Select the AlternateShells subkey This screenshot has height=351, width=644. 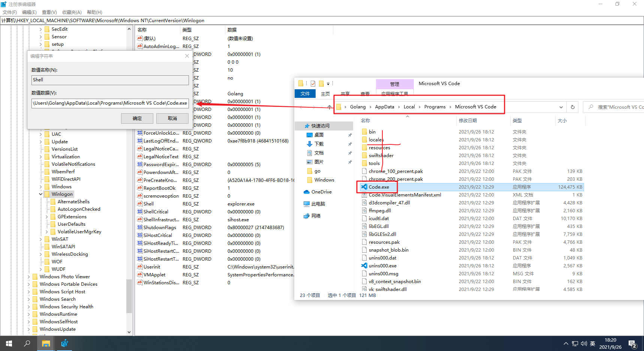[x=73, y=201]
